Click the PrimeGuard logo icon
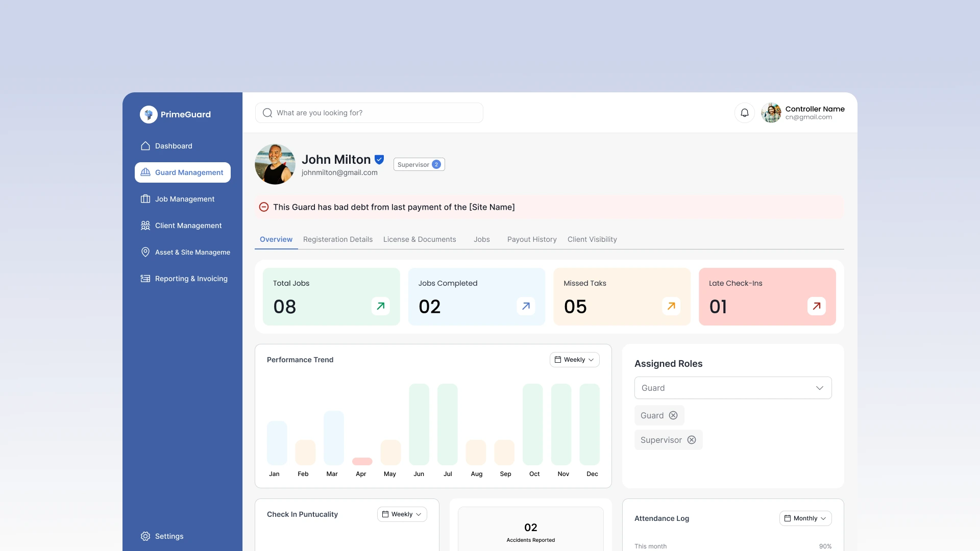This screenshot has width=980, height=551. pos(149,114)
